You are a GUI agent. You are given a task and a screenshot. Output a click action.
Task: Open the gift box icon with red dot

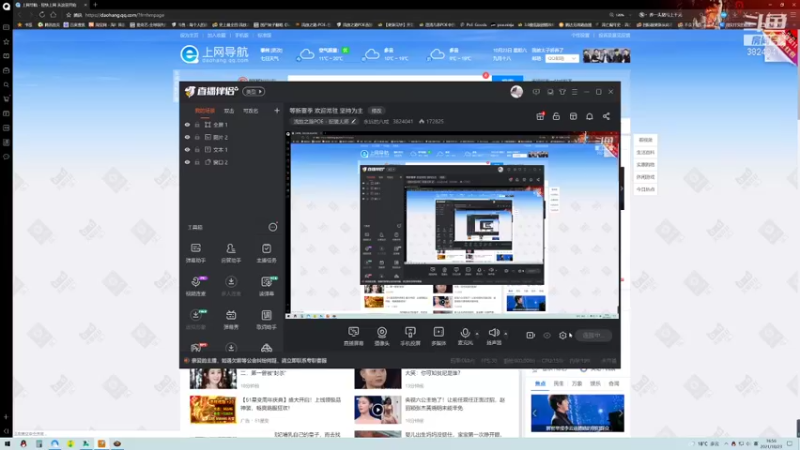540,116
